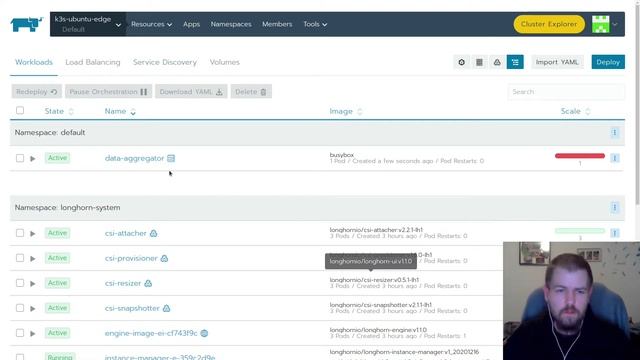640x360 pixels.
Task: Open the data-aggregator workload
Action: [x=134, y=158]
